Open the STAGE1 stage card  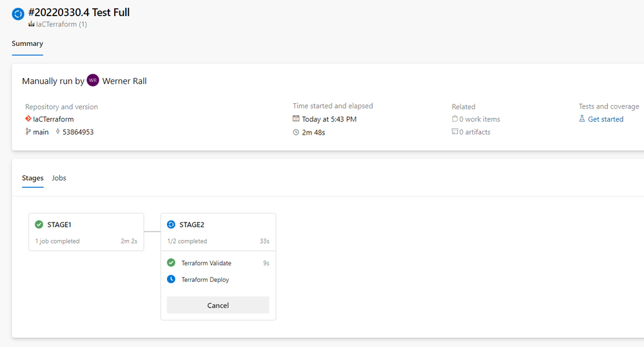coord(86,232)
